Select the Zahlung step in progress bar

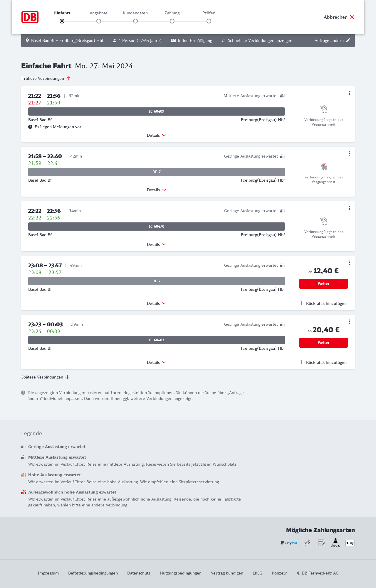point(172,21)
